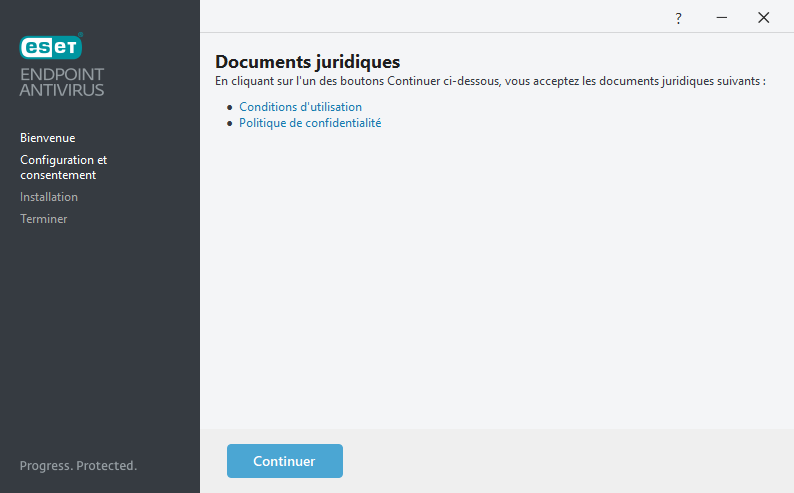The height and width of the screenshot is (493, 794).
Task: Select the Installation step in sidebar
Action: (49, 197)
